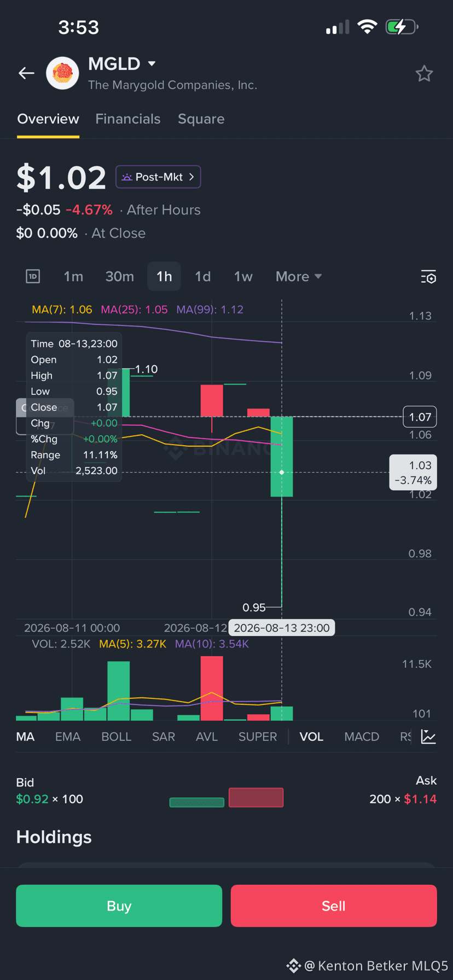Tap the VOL: 2.52K volume label
453x980 pixels.
pyautogui.click(x=61, y=644)
